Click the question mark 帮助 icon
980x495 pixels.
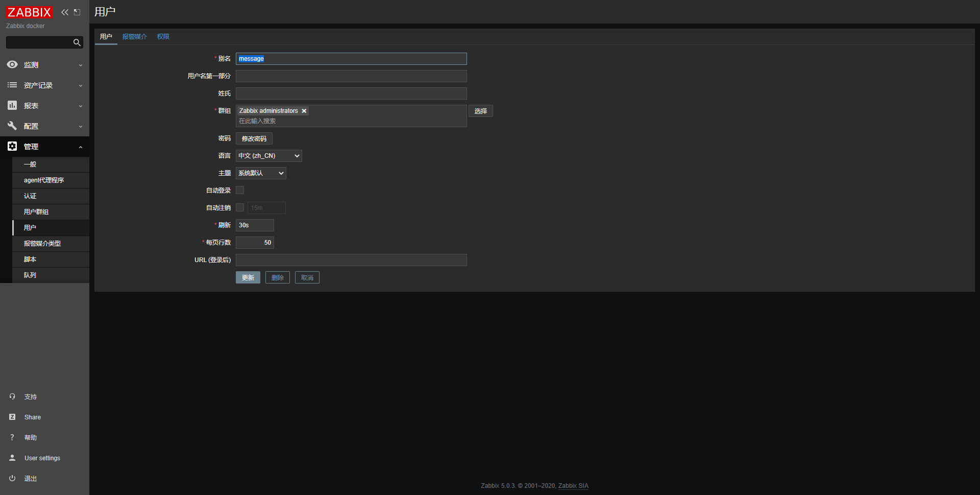tap(12, 437)
